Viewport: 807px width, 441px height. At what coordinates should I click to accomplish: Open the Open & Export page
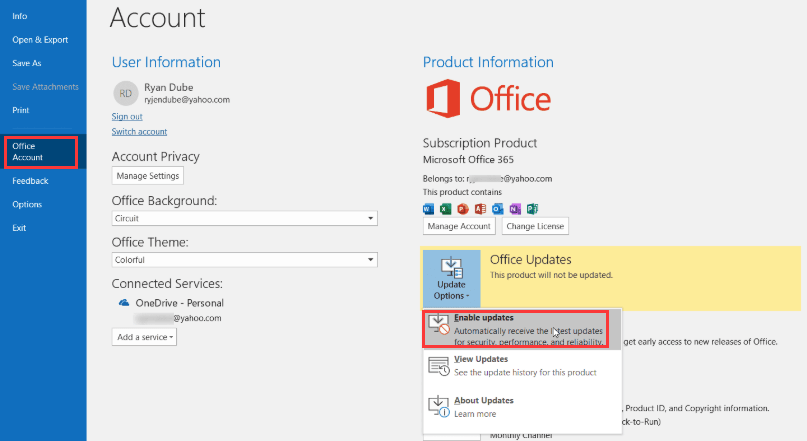pyautogui.click(x=40, y=40)
